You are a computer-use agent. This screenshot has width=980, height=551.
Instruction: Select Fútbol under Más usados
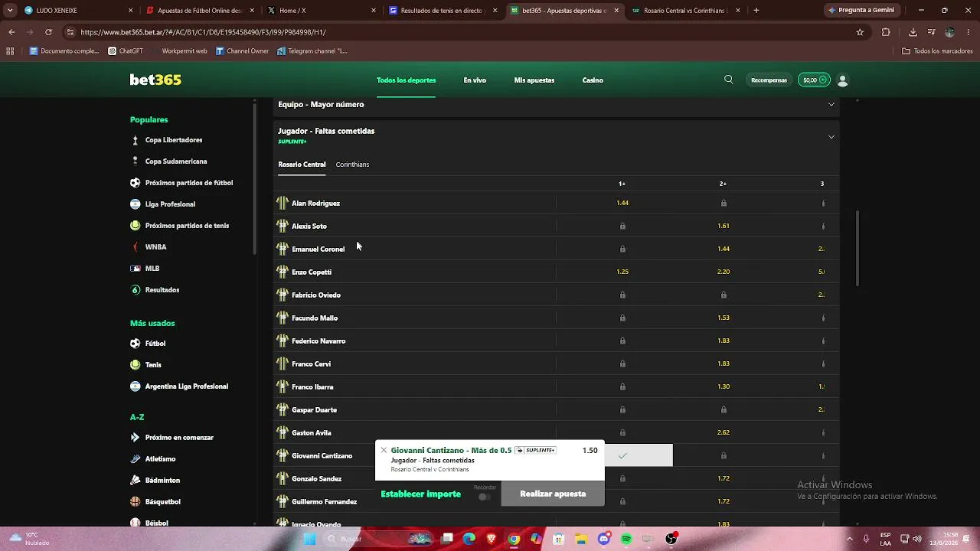(155, 344)
